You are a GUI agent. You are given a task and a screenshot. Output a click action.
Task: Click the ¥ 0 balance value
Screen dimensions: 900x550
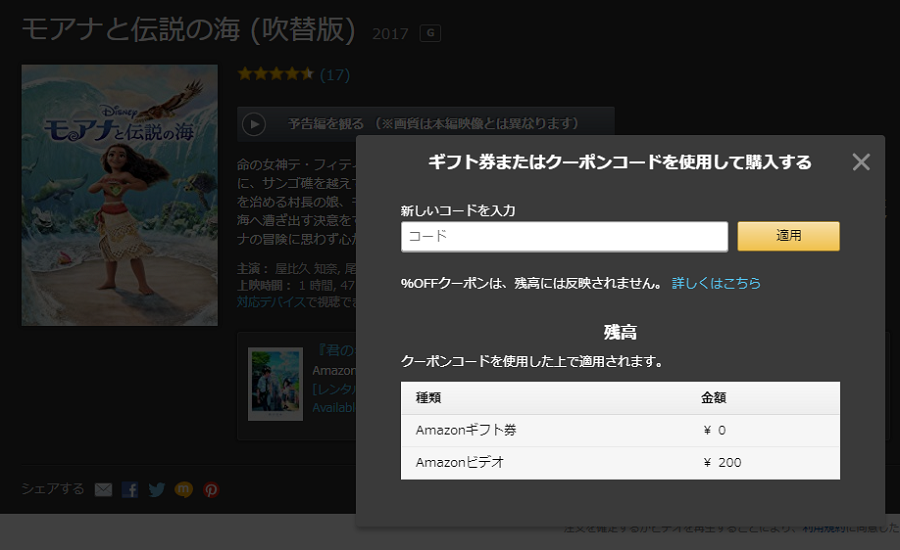coord(714,431)
